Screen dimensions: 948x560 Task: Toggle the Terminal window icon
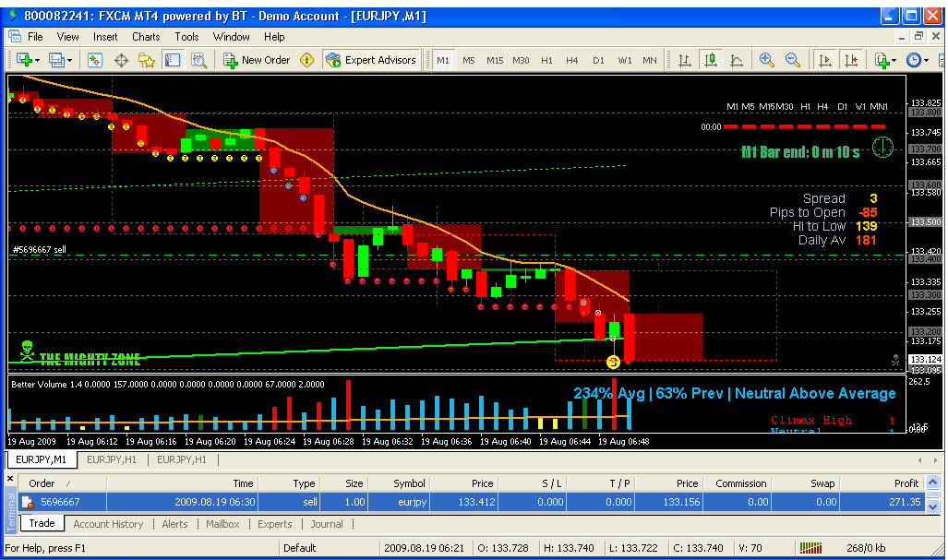point(173,60)
